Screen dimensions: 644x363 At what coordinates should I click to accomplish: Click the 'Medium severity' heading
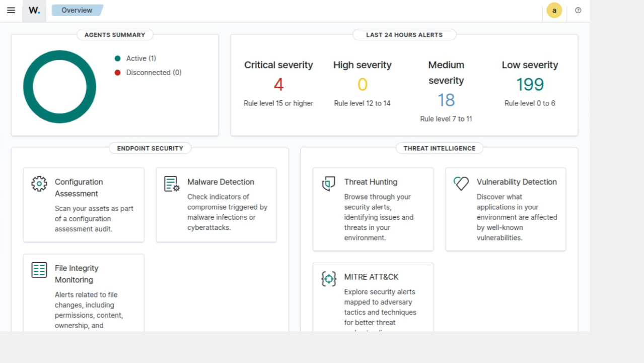pos(446,73)
